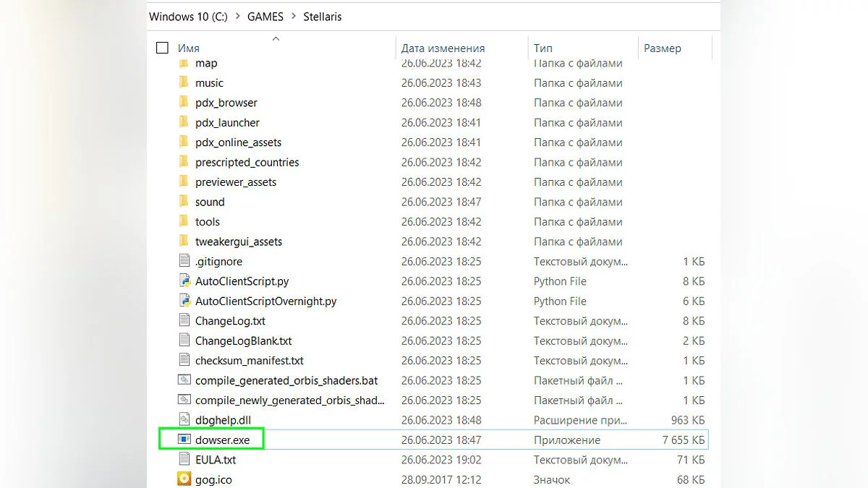Click the 7 655 КБ size value
Viewport: 868px width, 488px height.
(684, 440)
